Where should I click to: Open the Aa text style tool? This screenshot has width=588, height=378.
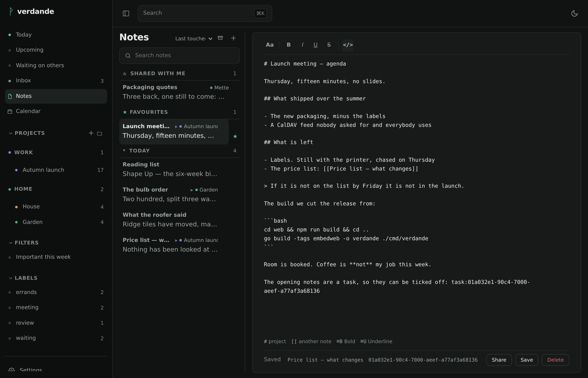pyautogui.click(x=269, y=45)
